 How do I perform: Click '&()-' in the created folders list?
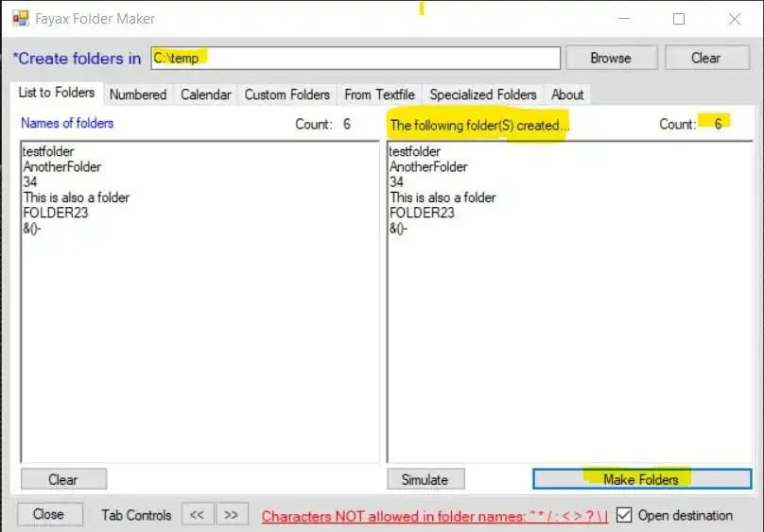pos(399,229)
